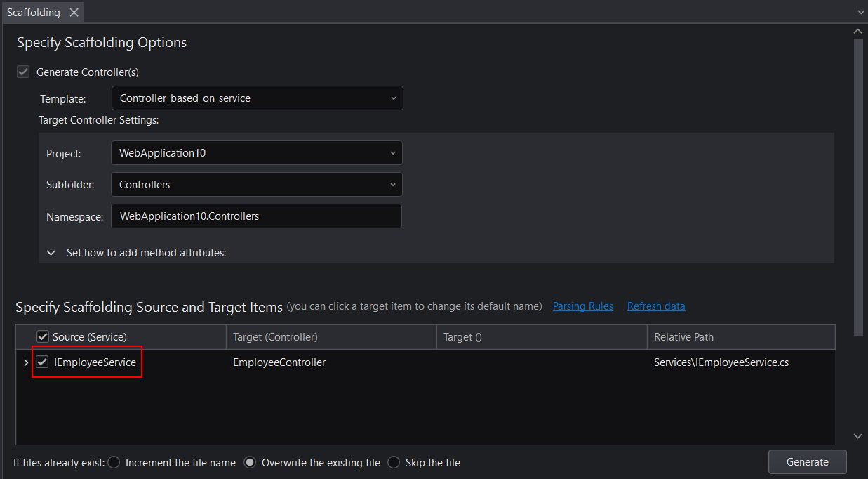The height and width of the screenshot is (479, 868).
Task: Click the EmployeeController target name
Action: (x=279, y=362)
